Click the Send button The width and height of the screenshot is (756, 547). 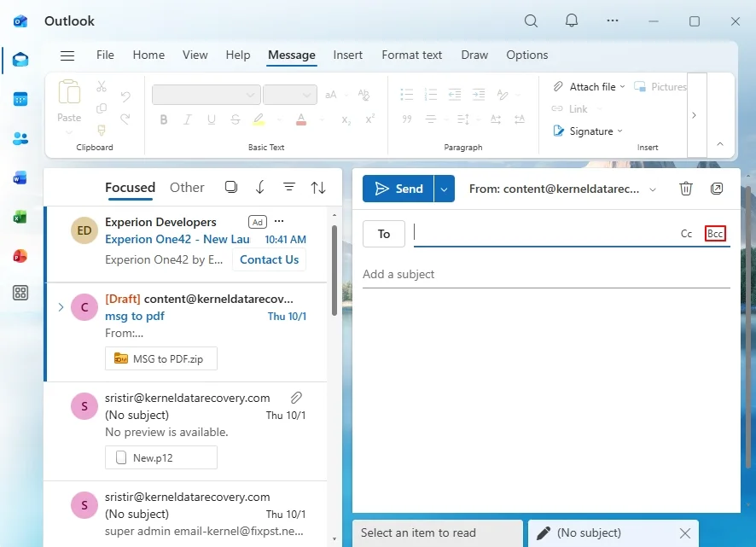pos(398,189)
